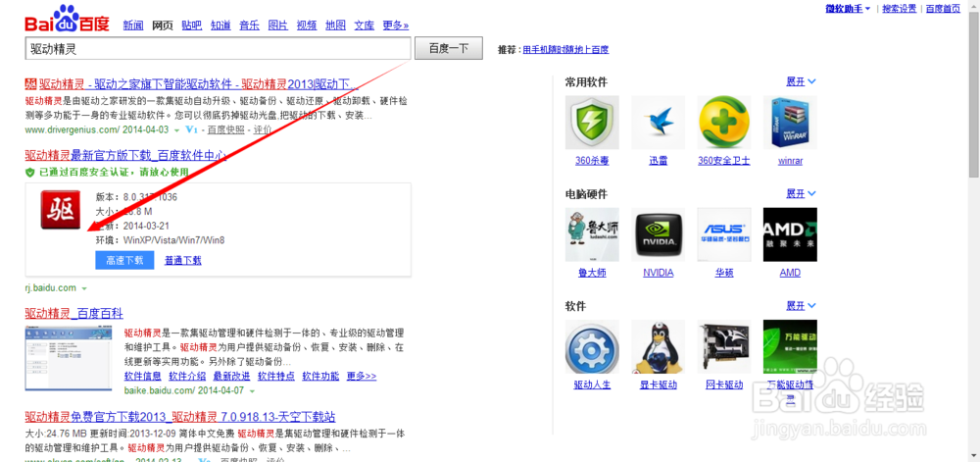Open the 微软助手 dropdown menu
980x462 pixels.
[x=848, y=9]
